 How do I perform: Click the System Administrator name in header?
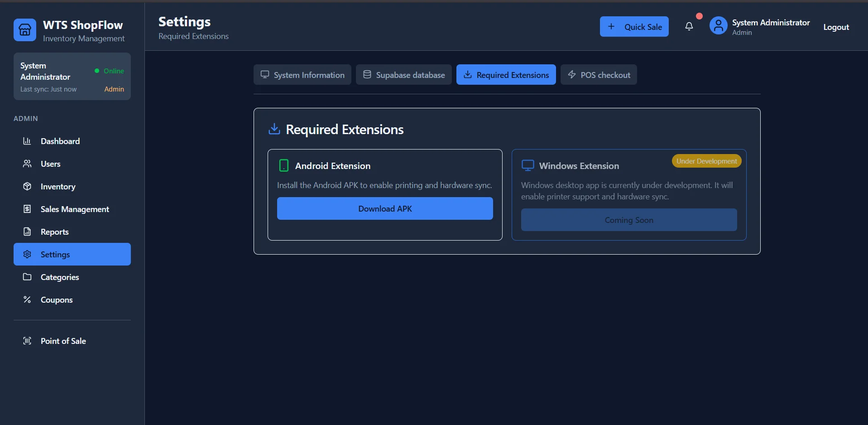(x=771, y=23)
